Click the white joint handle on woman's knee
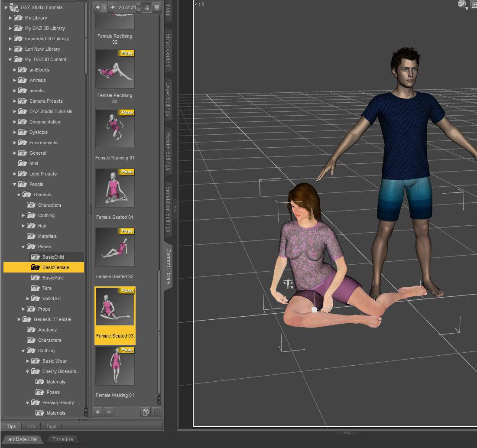The width and height of the screenshot is (477, 448). [314, 310]
